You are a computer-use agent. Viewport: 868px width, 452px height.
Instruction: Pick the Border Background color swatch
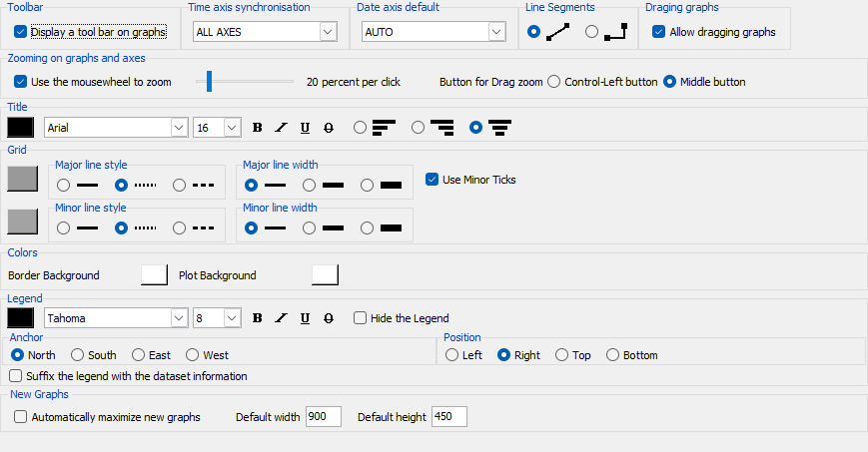[155, 275]
